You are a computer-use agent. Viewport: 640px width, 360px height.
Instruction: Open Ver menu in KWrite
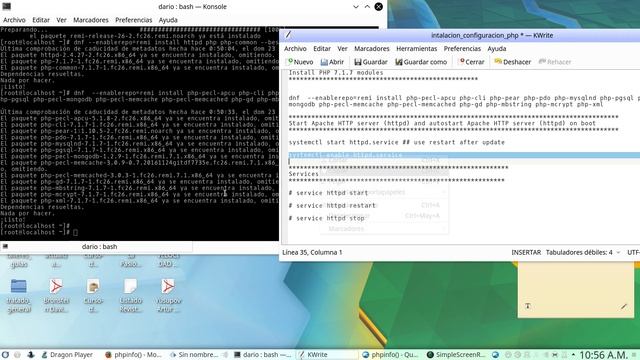tap(342, 49)
